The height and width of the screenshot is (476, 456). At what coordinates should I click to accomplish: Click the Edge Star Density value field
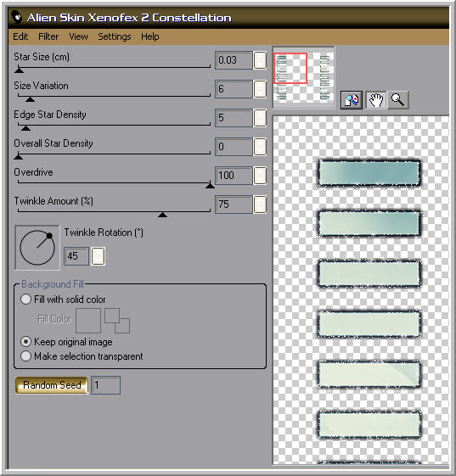point(234,118)
